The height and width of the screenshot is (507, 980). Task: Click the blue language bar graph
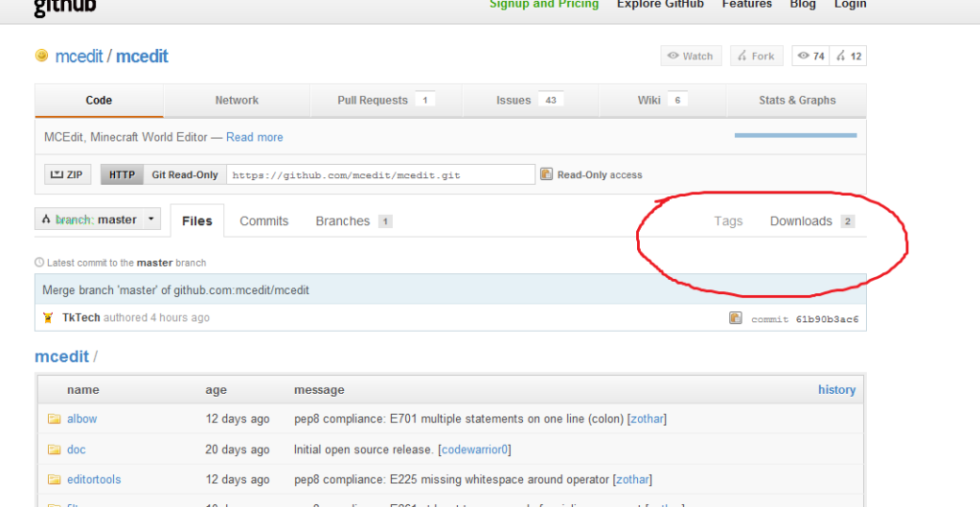tap(795, 135)
